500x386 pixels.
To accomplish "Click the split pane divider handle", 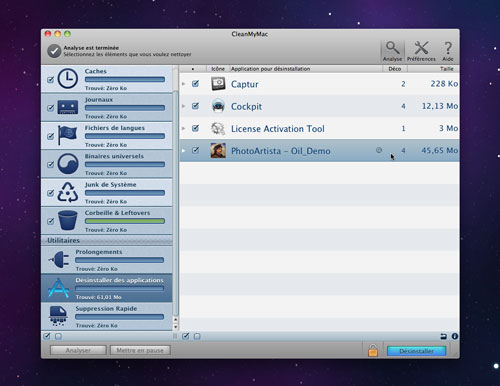I will click(x=175, y=336).
